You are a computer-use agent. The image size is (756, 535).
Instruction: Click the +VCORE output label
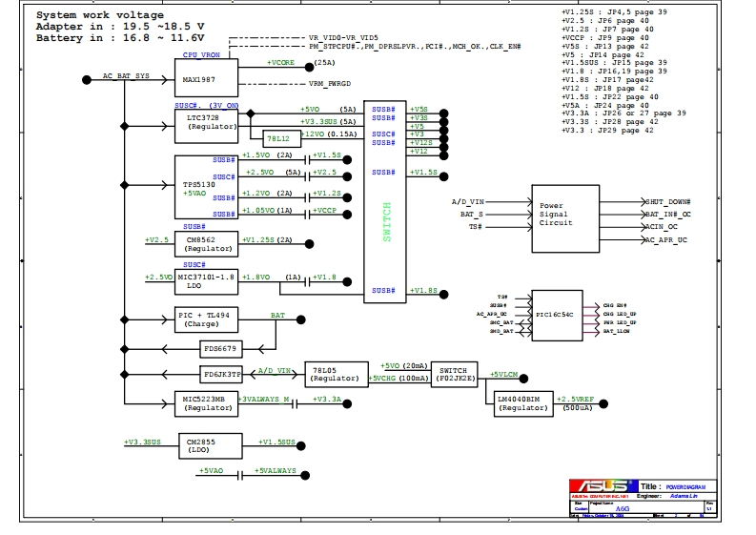tap(282, 62)
